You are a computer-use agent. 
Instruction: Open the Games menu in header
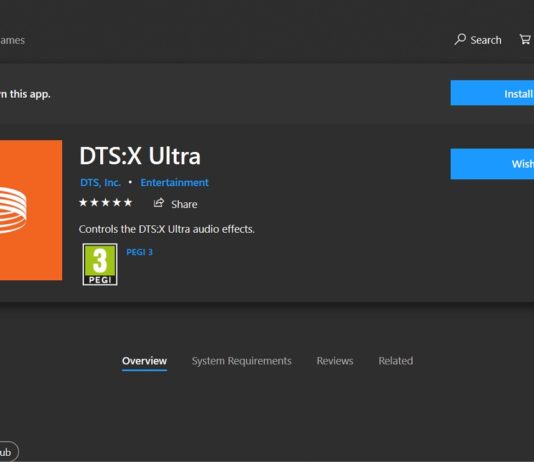point(12,40)
